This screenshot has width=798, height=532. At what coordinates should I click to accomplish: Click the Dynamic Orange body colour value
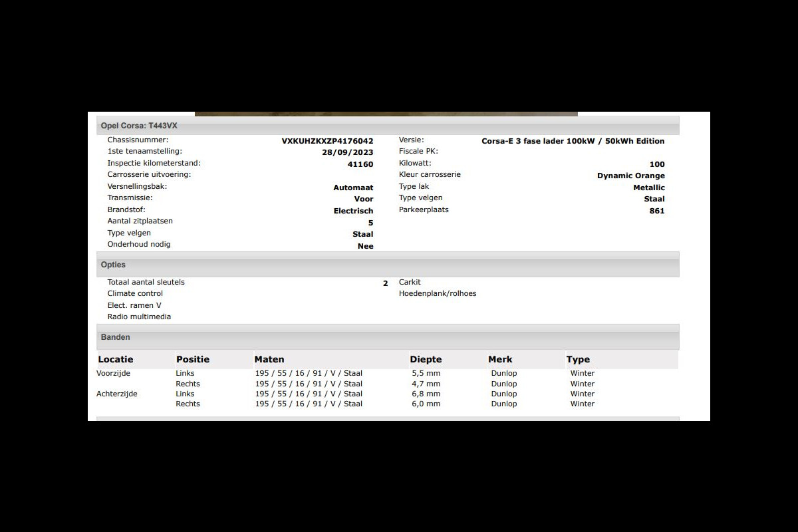630,176
